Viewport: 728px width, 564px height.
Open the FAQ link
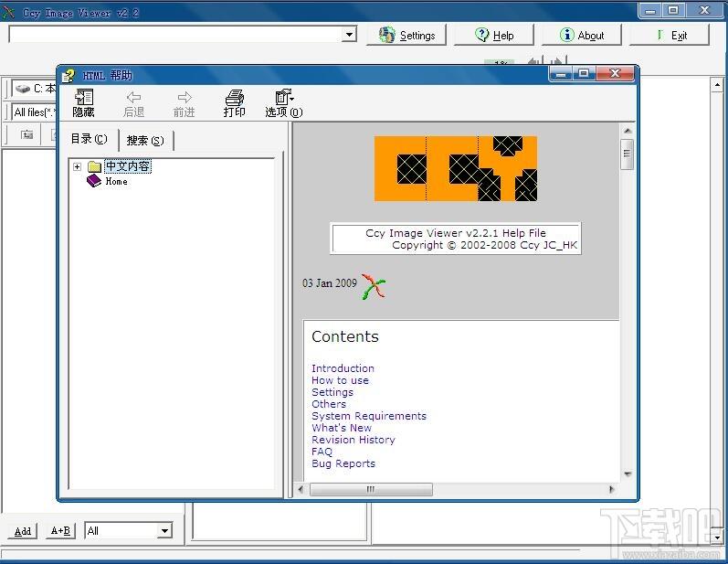pyautogui.click(x=322, y=452)
